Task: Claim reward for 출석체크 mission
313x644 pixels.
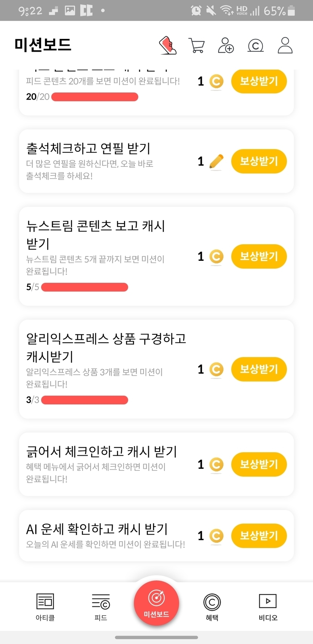Action: point(259,162)
